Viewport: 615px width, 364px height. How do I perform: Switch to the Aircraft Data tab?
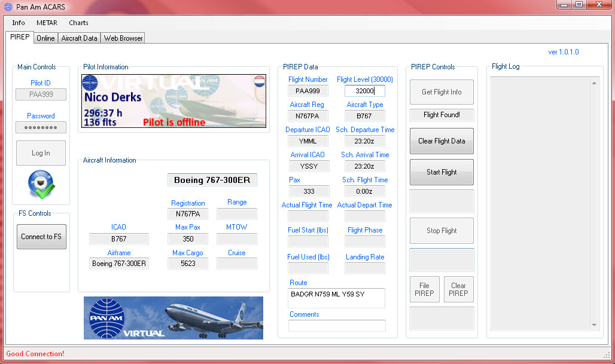(x=79, y=38)
